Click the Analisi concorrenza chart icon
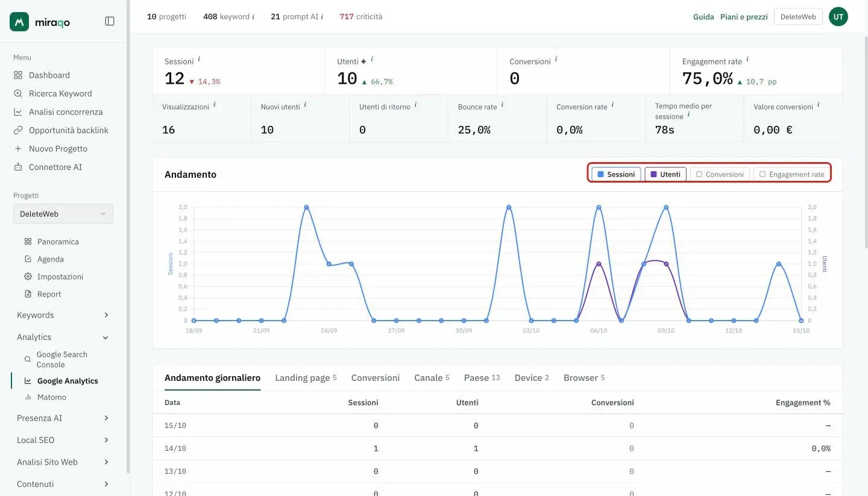 pyautogui.click(x=18, y=112)
